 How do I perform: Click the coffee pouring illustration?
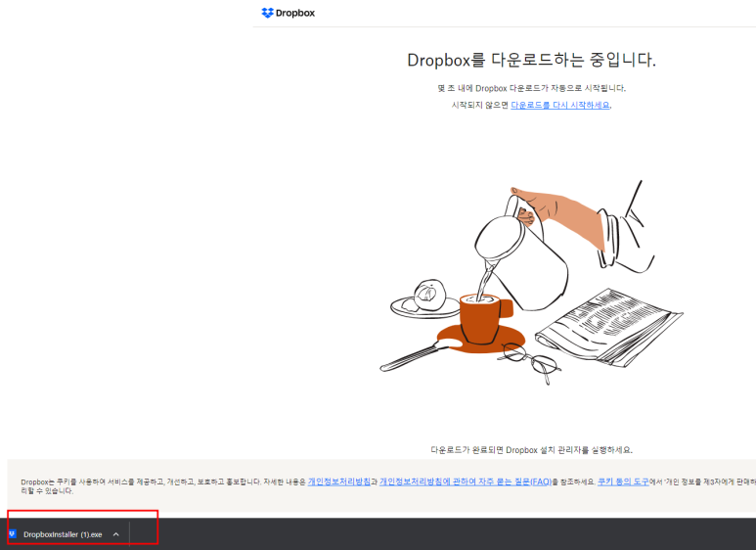click(x=531, y=283)
